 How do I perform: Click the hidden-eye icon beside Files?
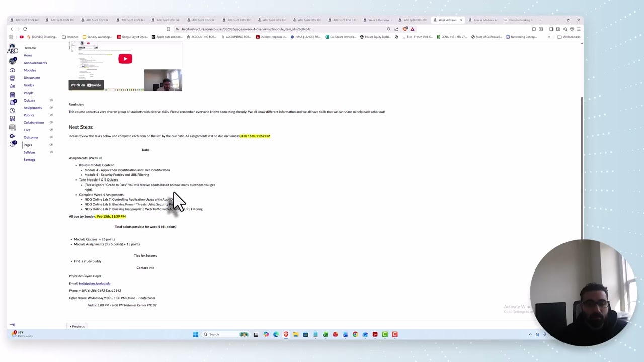(51, 130)
